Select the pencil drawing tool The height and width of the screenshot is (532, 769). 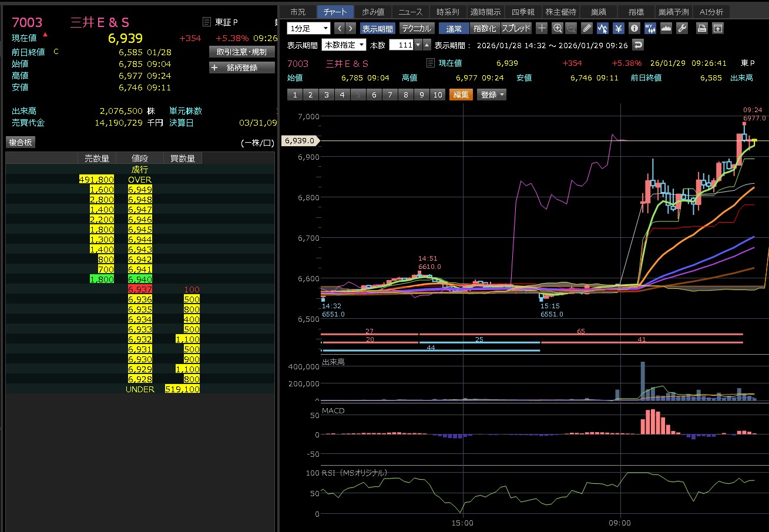587,28
